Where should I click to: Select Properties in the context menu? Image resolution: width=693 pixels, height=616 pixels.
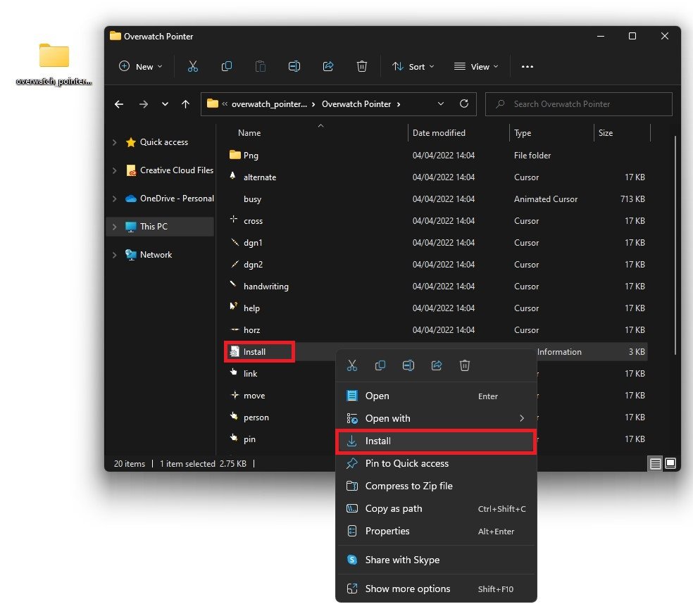[387, 532]
